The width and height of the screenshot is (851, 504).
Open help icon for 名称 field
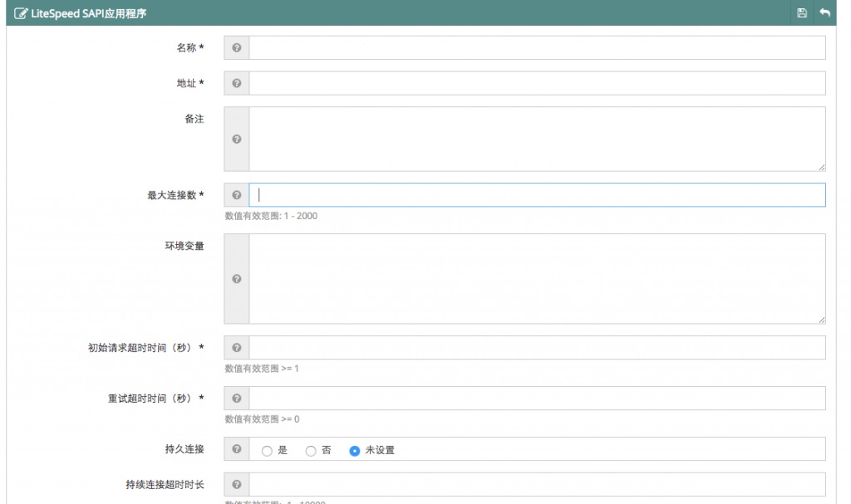pos(237,47)
